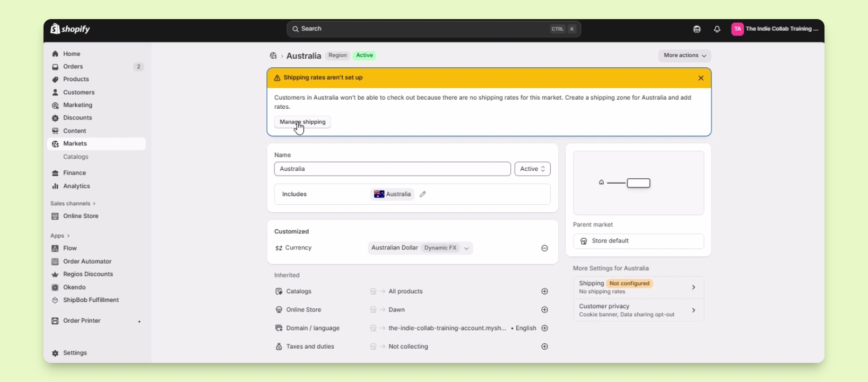Viewport: 868px width, 382px height.
Task: Click the "Not configured" shipping badge
Action: coord(630,284)
